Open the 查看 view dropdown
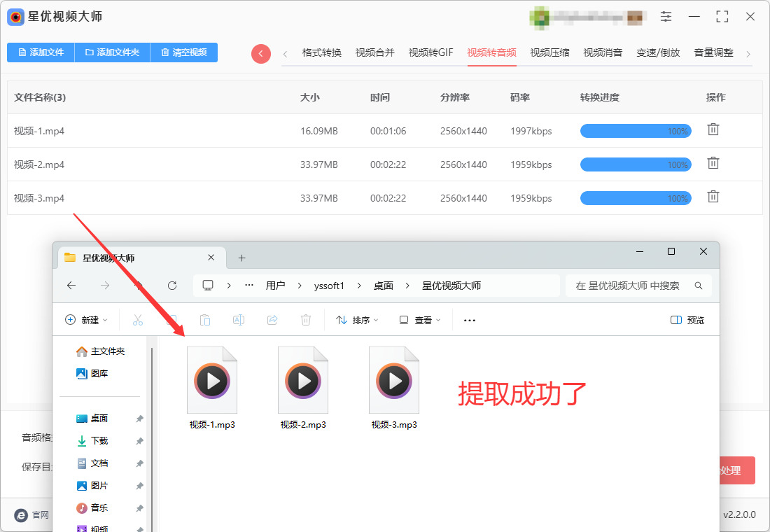 [420, 321]
